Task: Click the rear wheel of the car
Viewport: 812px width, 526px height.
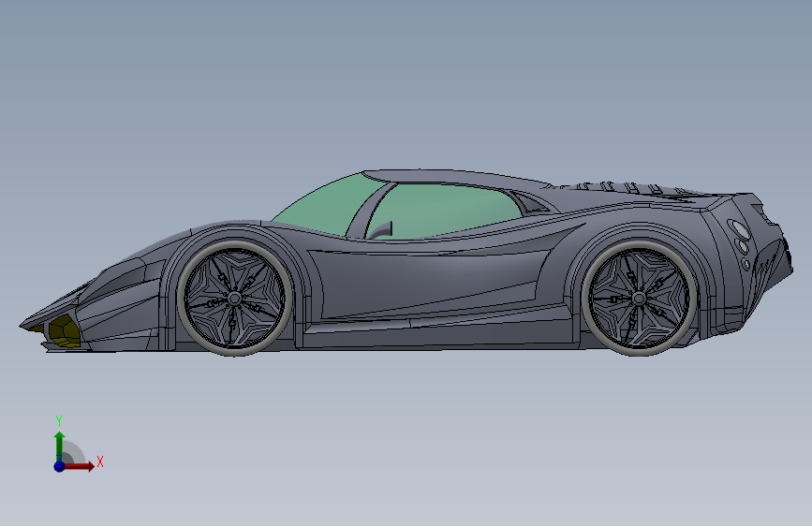Action: point(639,299)
